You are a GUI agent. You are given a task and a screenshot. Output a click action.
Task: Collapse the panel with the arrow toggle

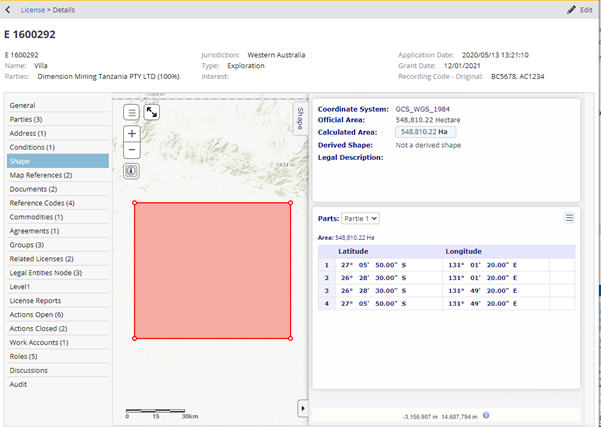click(303, 409)
